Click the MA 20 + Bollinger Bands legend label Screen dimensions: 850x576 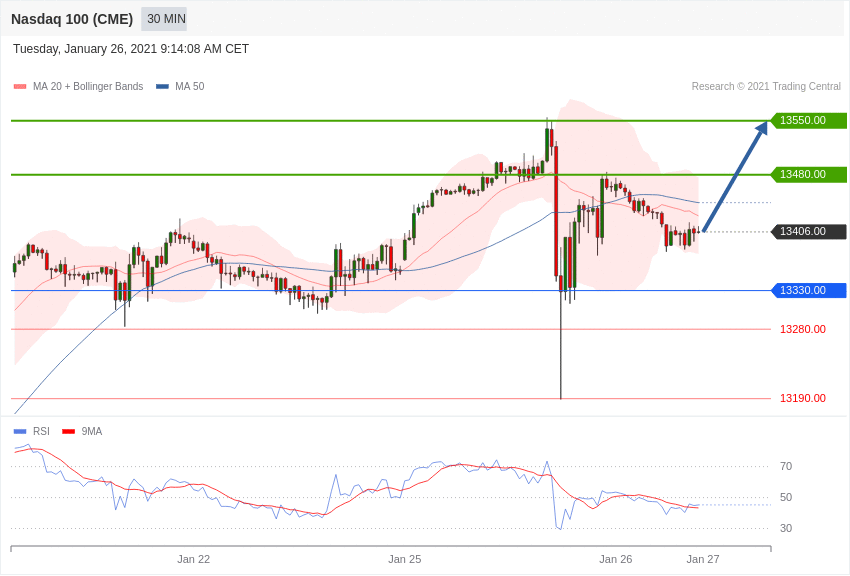coord(88,87)
